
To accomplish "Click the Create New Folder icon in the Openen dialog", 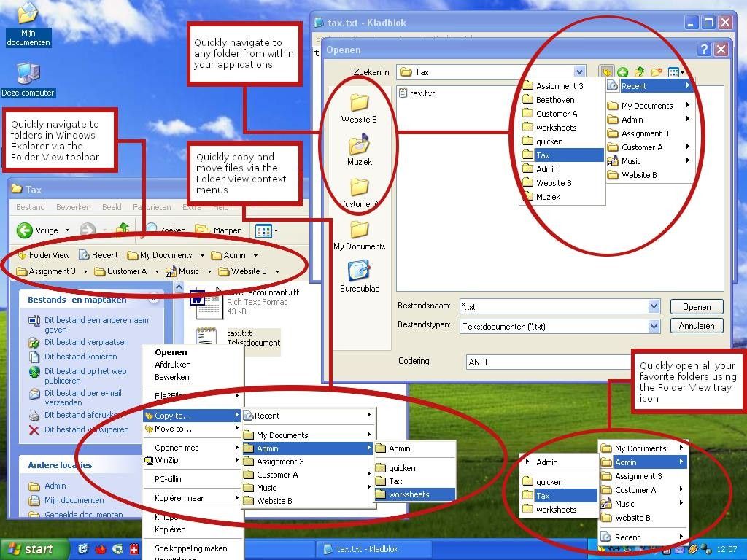I will coord(657,71).
